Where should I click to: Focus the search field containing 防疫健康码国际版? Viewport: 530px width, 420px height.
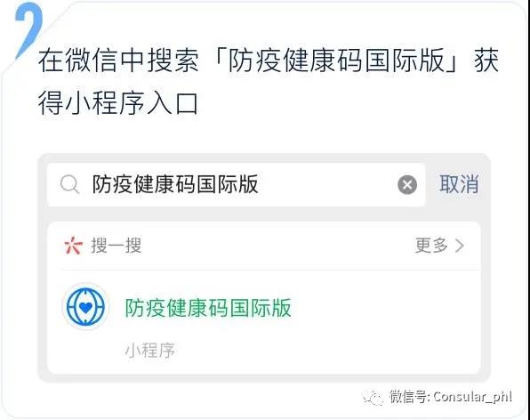point(236,184)
